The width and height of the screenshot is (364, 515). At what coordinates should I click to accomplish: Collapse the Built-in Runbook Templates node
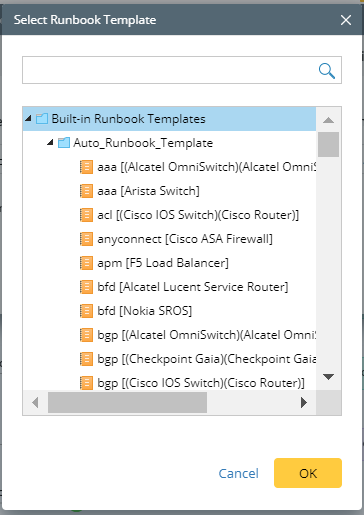click(28, 118)
